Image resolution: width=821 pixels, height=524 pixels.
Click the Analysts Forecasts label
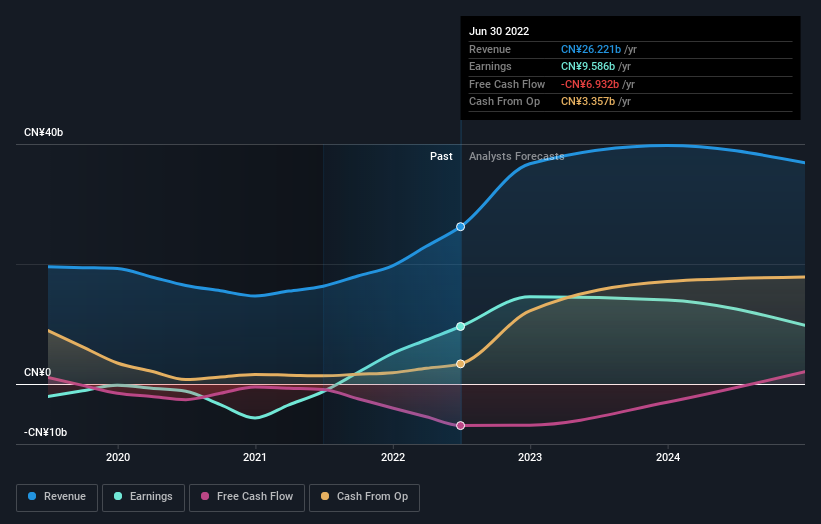[x=517, y=156]
